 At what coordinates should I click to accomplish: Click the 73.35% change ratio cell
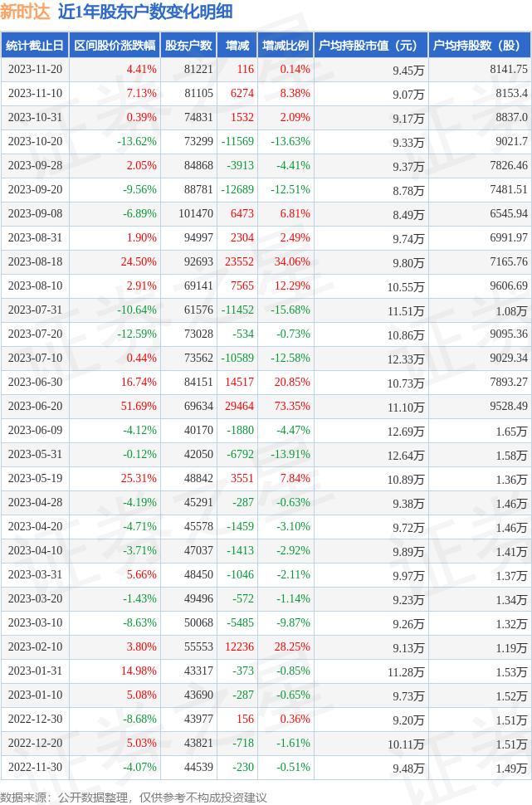pyautogui.click(x=292, y=406)
